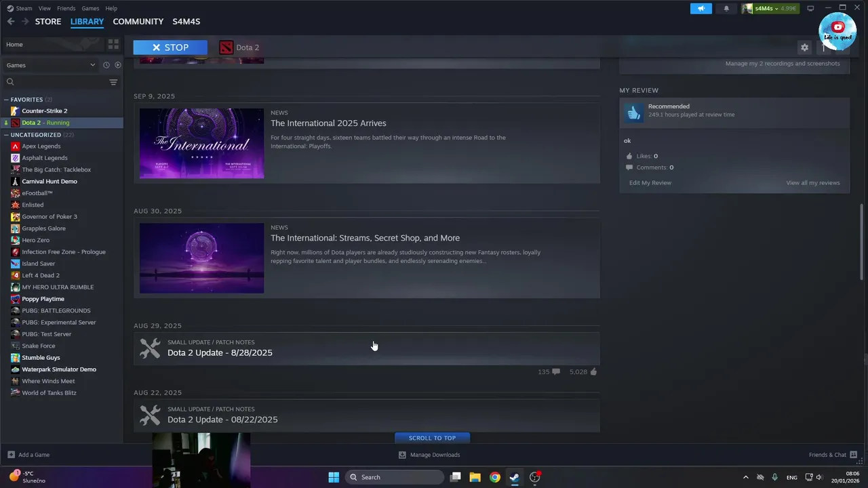This screenshot has width=868, height=488.
Task: Click the SCROLL TO TOP button
Action: (x=432, y=438)
